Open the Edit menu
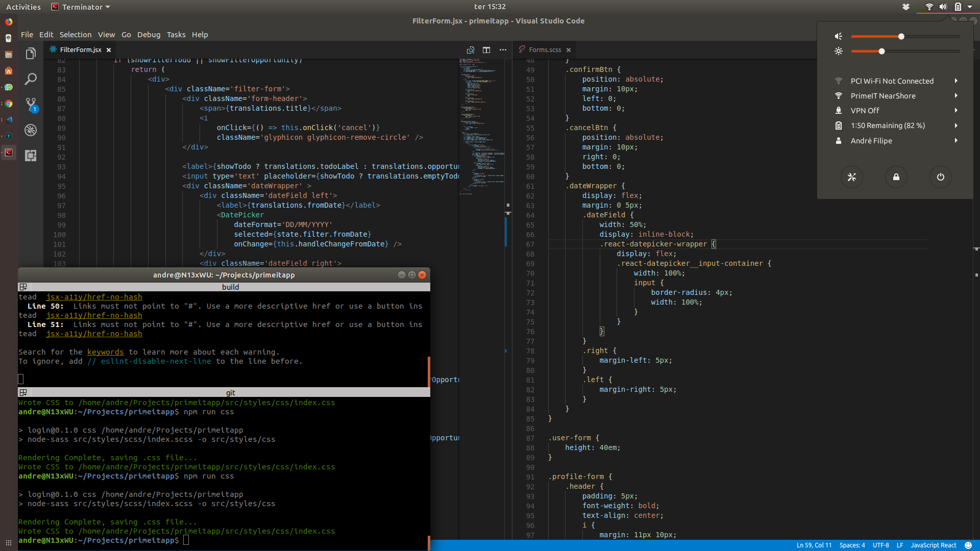Viewport: 980px width, 551px height. coord(46,35)
